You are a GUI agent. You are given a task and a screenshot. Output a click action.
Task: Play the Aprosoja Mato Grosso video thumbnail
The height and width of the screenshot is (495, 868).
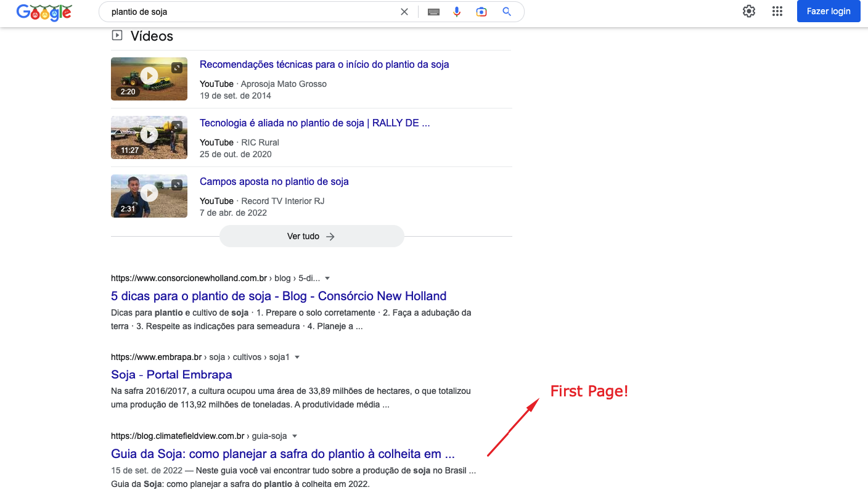pos(149,78)
